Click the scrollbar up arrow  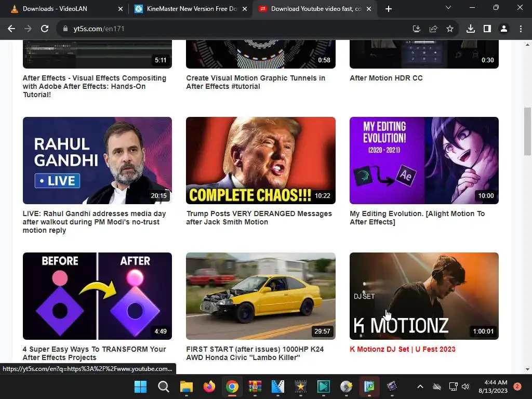(x=527, y=45)
